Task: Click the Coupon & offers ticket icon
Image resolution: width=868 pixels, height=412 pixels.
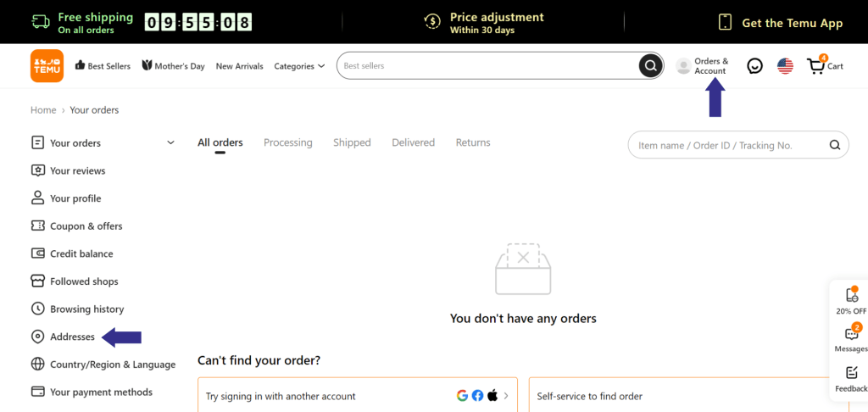Action: click(37, 226)
